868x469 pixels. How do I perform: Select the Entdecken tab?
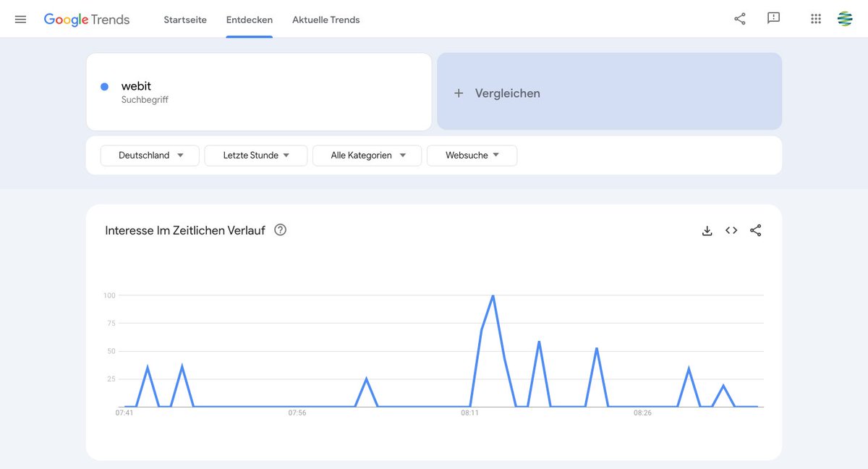coord(250,20)
